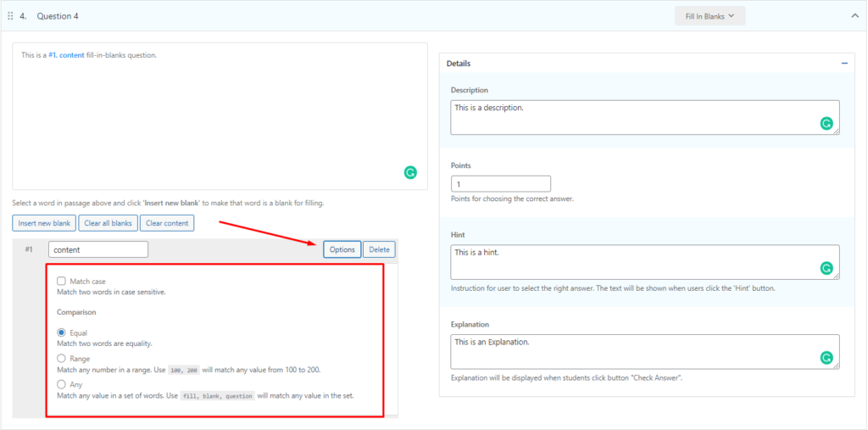This screenshot has height=430, width=868.
Task: Enable the Match case checkbox
Action: (x=61, y=281)
